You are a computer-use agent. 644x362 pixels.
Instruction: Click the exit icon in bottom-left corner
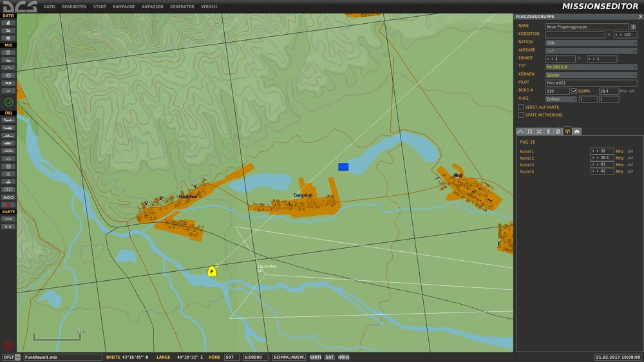pyautogui.click(x=8, y=345)
